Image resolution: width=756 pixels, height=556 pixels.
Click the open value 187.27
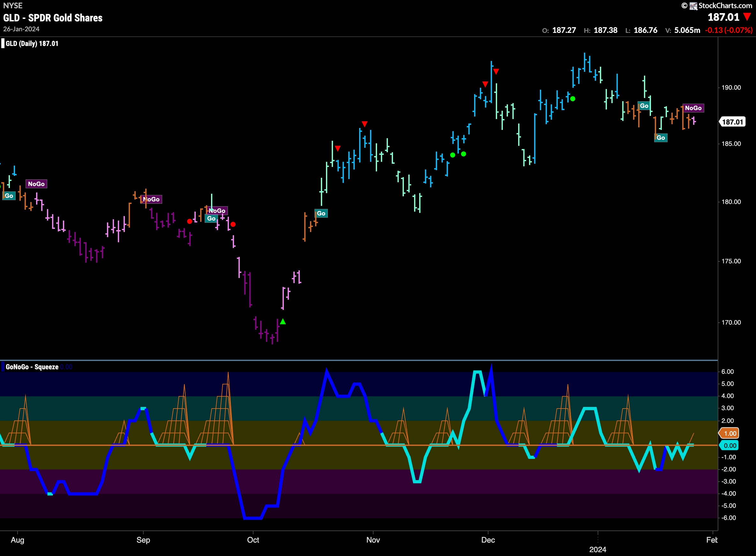coord(564,30)
